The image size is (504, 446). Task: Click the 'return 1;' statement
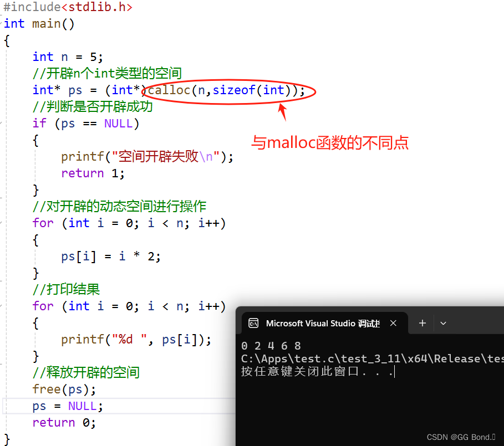click(x=93, y=173)
